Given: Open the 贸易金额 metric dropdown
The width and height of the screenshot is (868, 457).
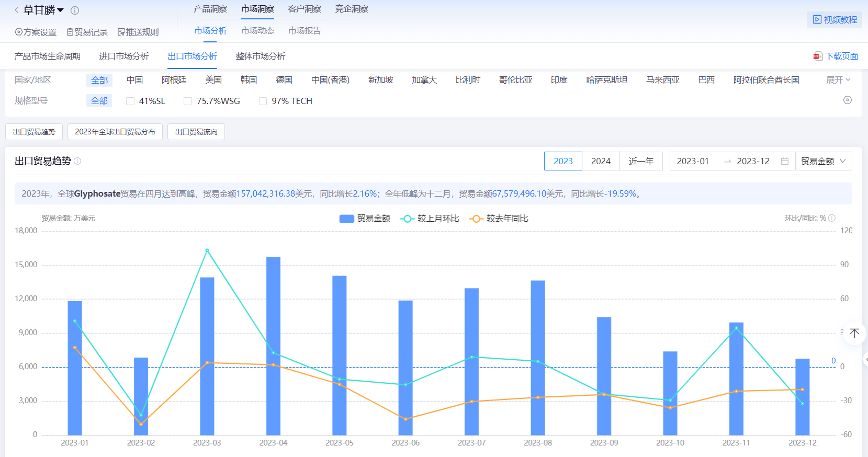Looking at the screenshot, I should (x=824, y=161).
